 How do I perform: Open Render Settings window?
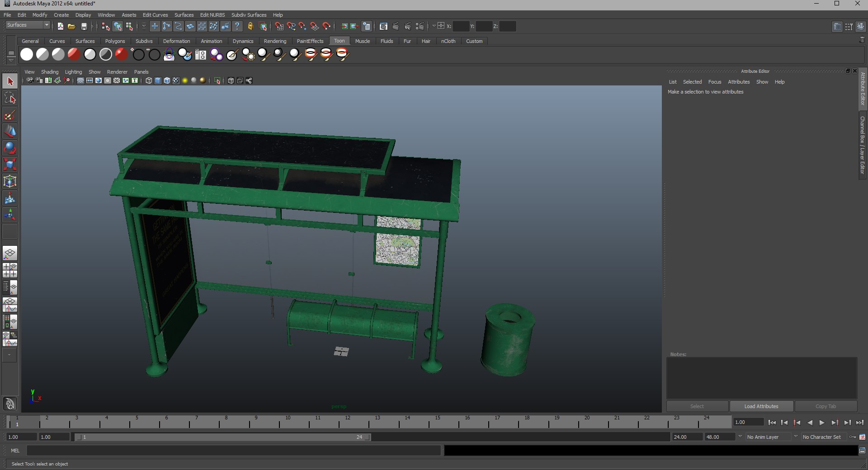click(x=420, y=26)
